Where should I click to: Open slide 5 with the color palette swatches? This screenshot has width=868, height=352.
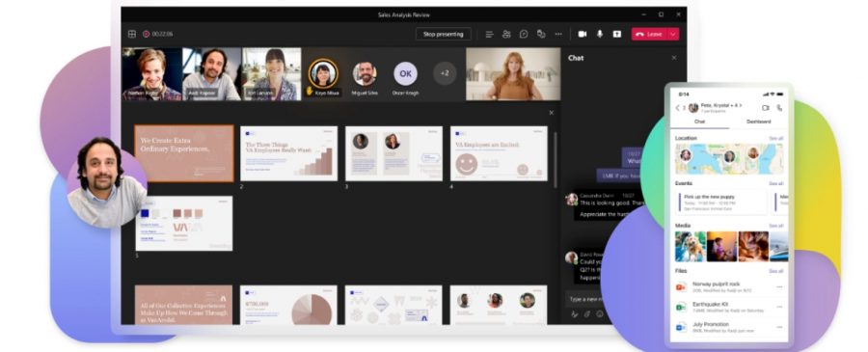[x=184, y=224]
